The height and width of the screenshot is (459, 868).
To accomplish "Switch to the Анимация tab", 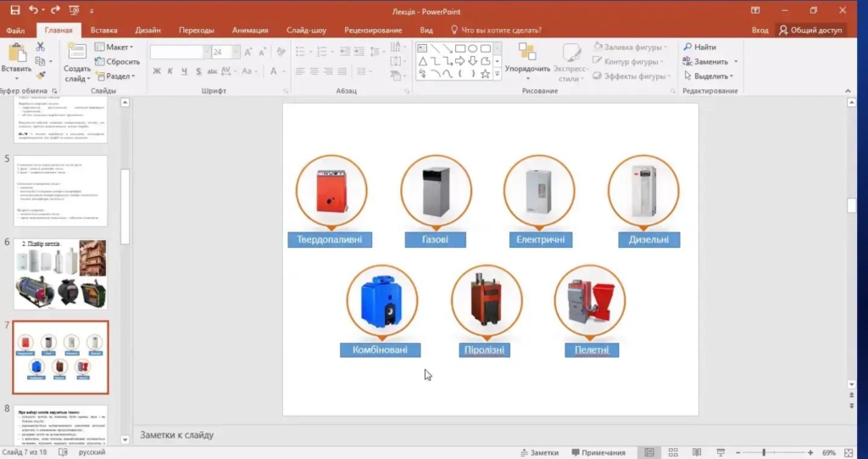I will click(x=249, y=30).
